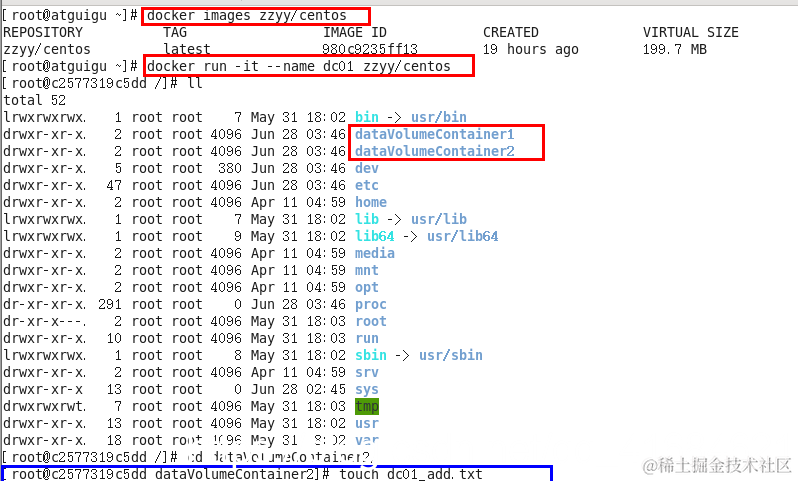Click the 'drwxrwxrwt.' permissions of the tmp row

(x=45, y=406)
